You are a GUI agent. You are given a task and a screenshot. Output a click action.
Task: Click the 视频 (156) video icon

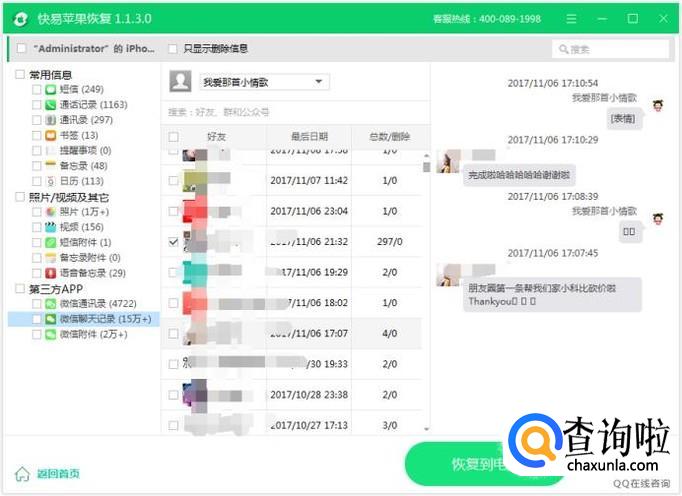pyautogui.click(x=51, y=227)
